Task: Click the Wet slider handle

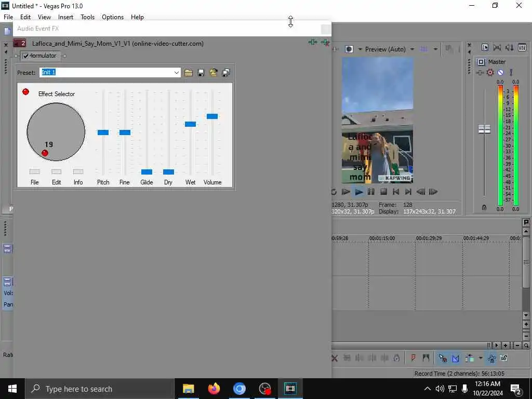Action: tap(190, 124)
